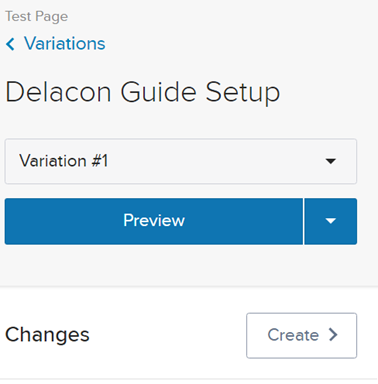Viewport: 378px width, 384px height.
Task: Click the Delacon Guide Setup title
Action: [143, 92]
